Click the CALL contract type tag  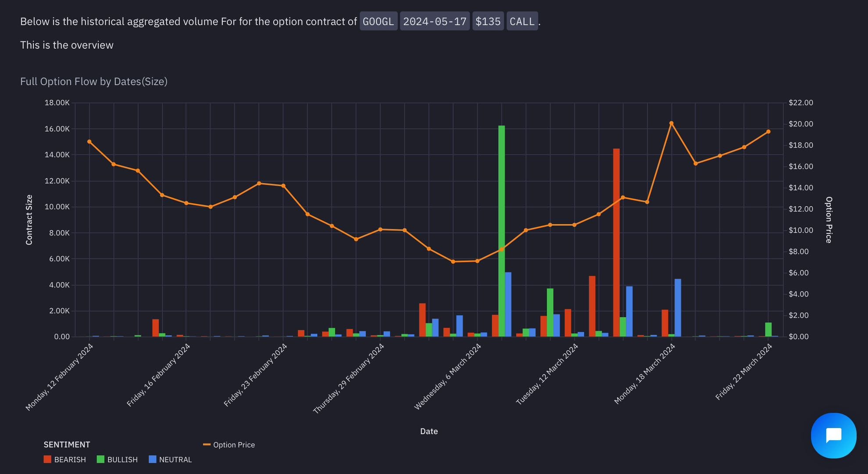(522, 21)
